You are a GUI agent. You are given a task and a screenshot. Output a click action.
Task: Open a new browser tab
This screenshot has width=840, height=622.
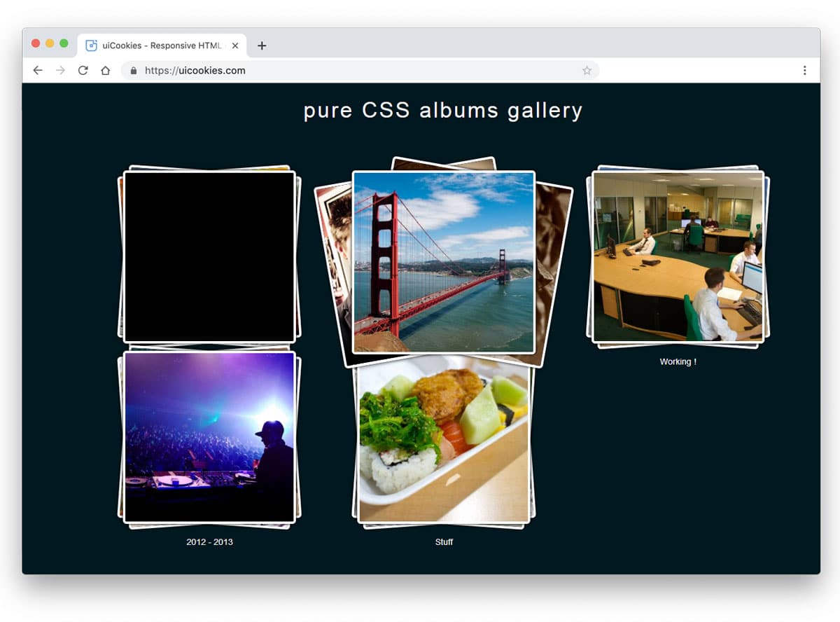[x=262, y=45]
